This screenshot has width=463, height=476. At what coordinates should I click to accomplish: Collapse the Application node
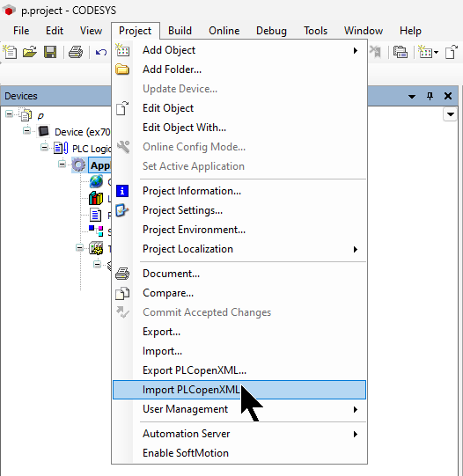point(62,165)
